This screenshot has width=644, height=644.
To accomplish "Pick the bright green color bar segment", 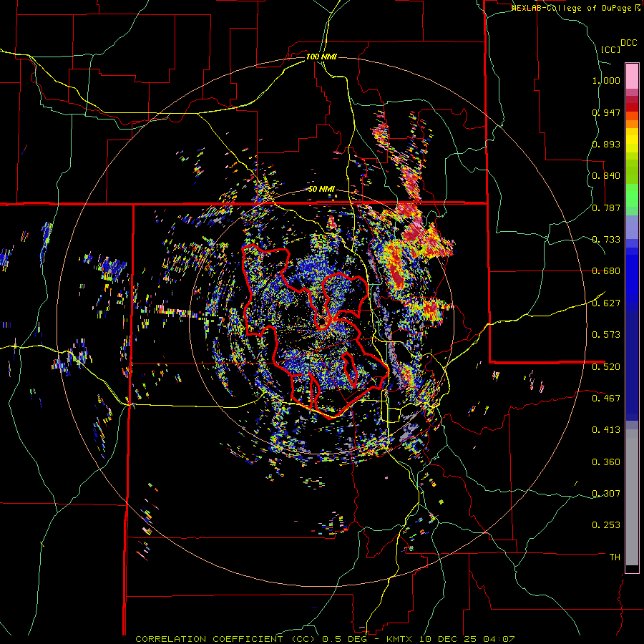I will 632,195.
